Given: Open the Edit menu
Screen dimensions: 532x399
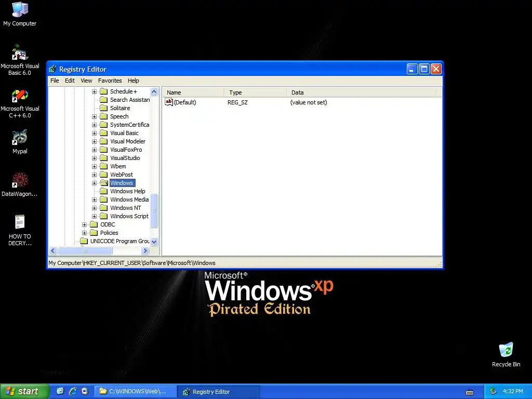Looking at the screenshot, I should point(70,81).
